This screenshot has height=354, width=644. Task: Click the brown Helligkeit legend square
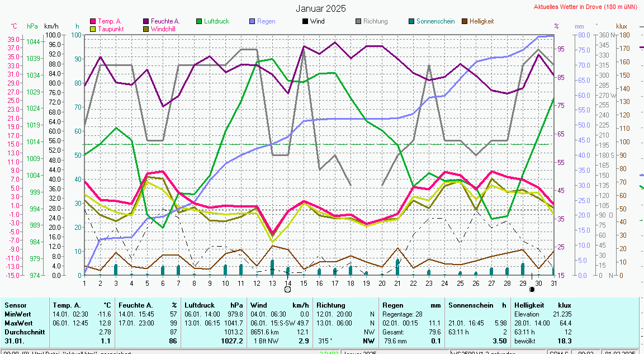[x=465, y=21]
